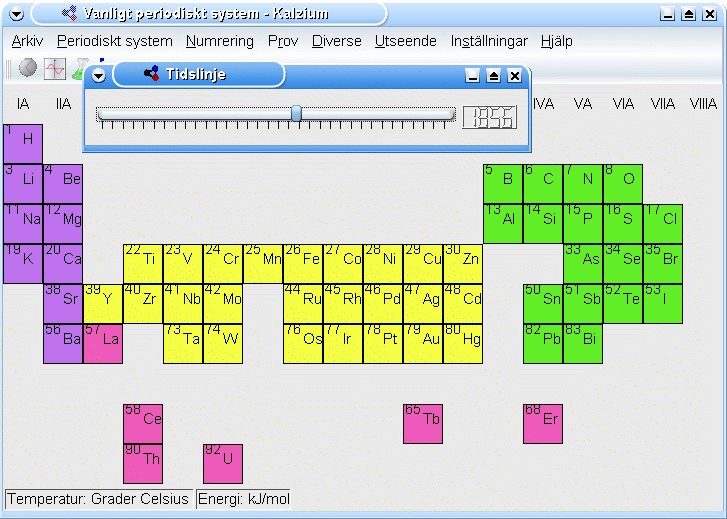Viewport: 727px width, 519px height.
Task: Select the beryllium Be element tile
Action: 63,184
